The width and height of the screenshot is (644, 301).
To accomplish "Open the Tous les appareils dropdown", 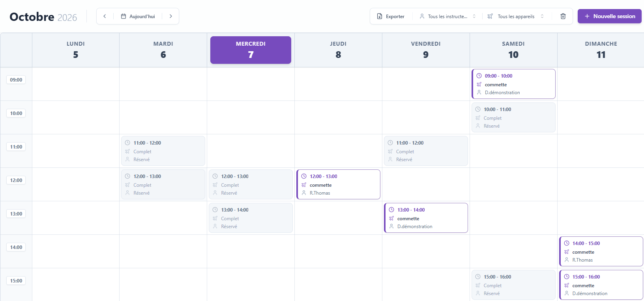I will (516, 16).
